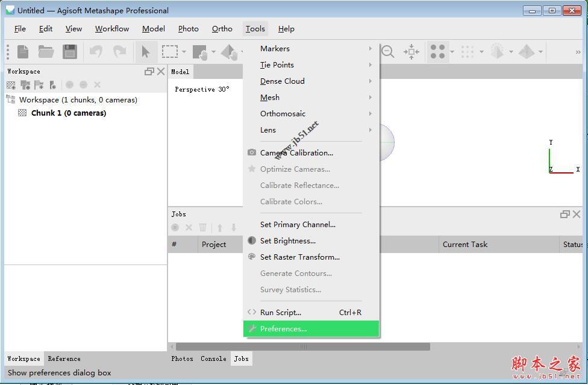Switch to the Console tab
This screenshot has height=385, width=588.
213,358
